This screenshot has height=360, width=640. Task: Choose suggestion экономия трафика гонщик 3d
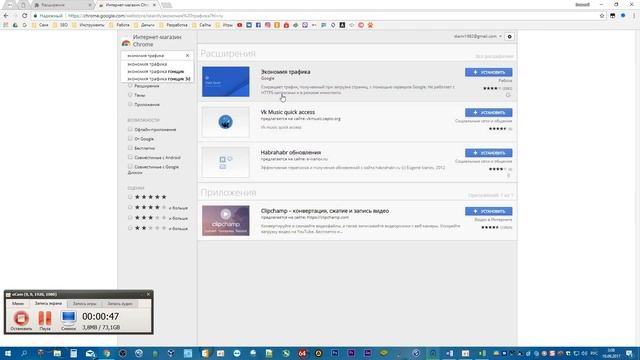158,79
